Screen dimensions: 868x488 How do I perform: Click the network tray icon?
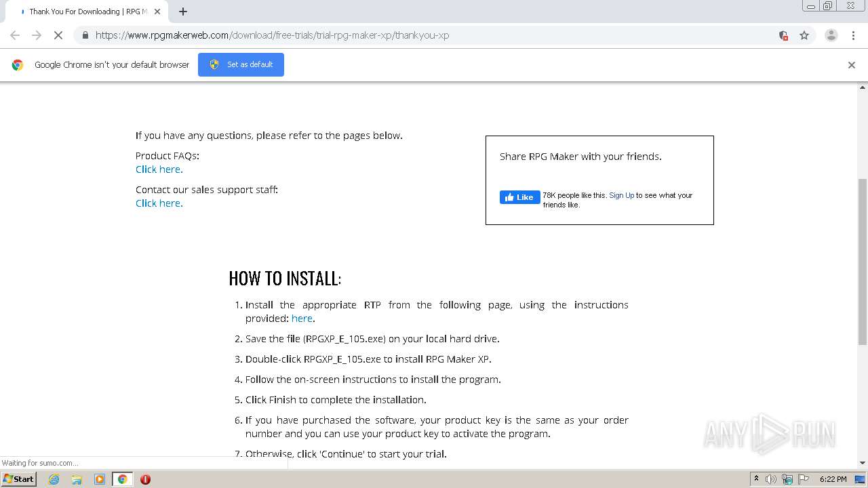click(x=787, y=479)
